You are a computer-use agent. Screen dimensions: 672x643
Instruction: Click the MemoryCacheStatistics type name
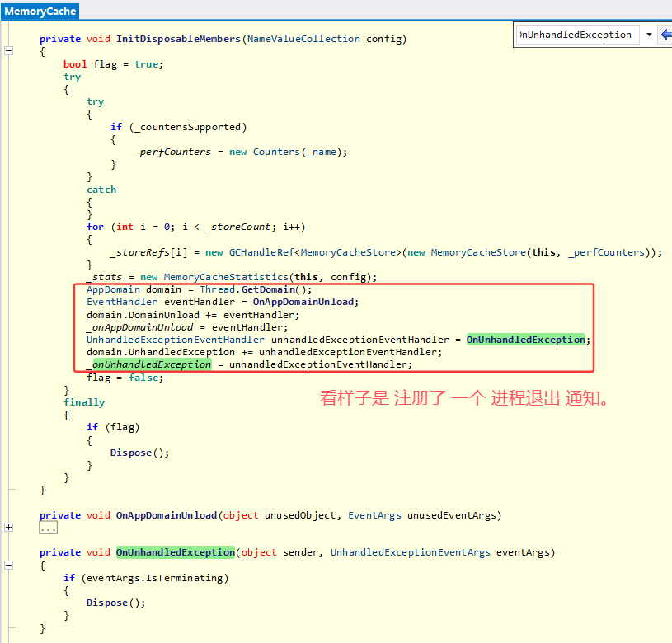point(226,277)
